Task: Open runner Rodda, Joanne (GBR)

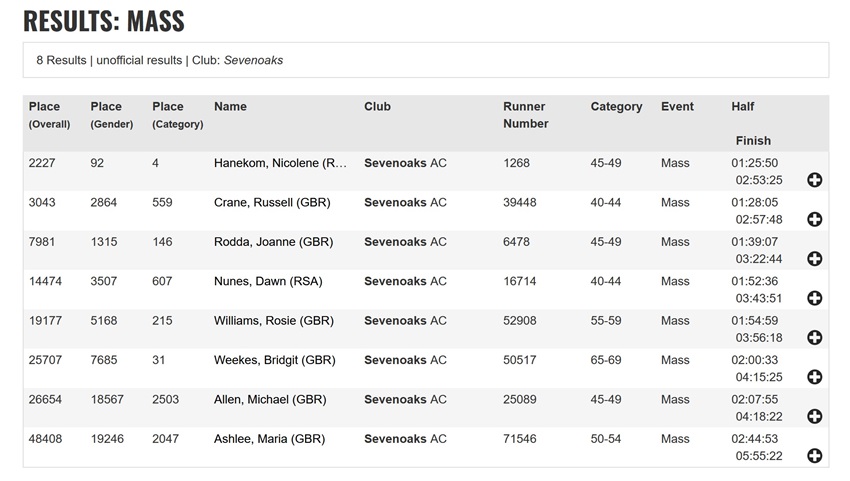Action: [273, 242]
